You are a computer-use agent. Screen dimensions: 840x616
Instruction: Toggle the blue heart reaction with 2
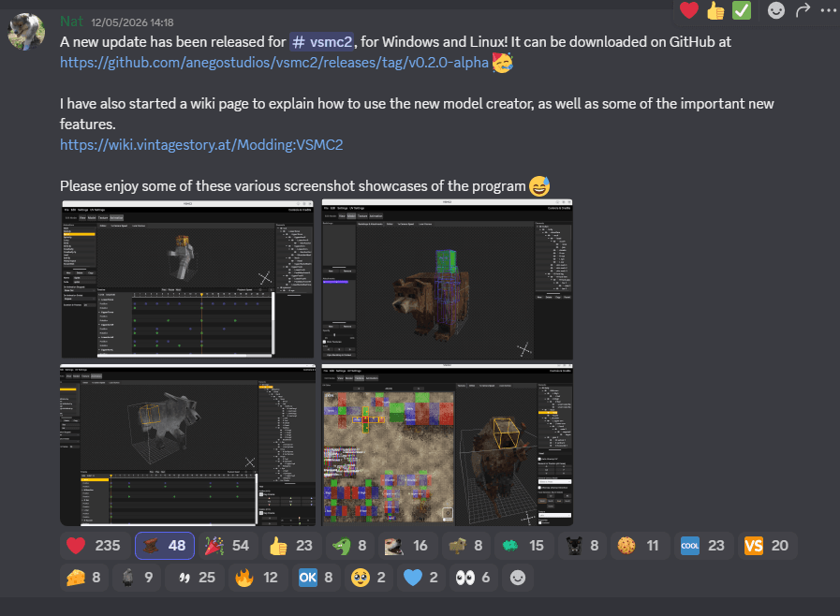[x=420, y=578]
